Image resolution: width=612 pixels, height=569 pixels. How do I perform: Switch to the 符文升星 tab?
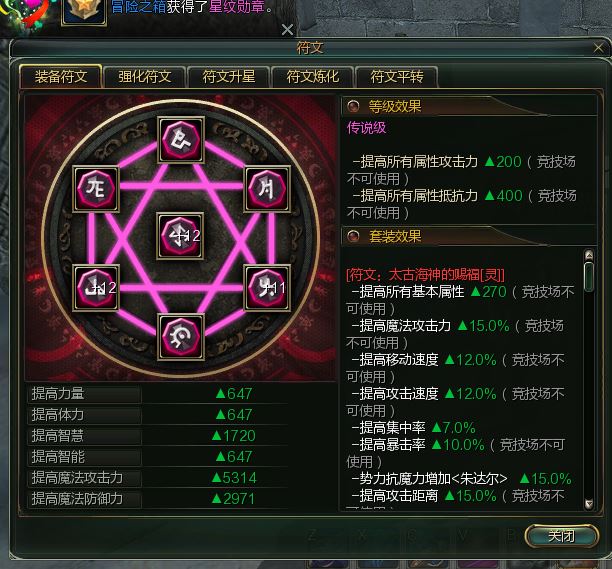coord(229,77)
